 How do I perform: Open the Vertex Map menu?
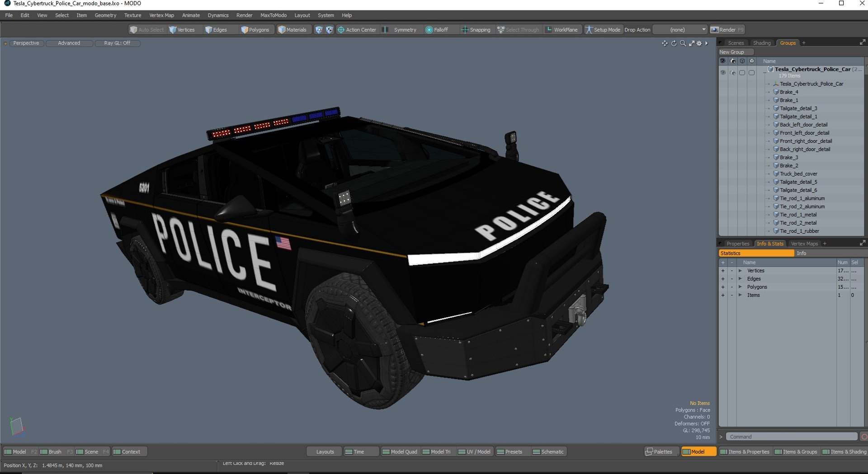click(161, 15)
